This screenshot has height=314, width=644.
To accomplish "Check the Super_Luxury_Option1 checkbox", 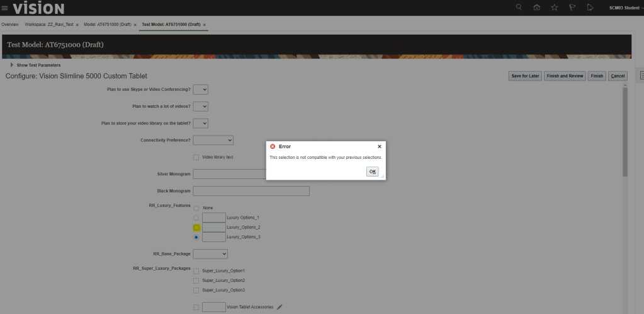I will [196, 270].
